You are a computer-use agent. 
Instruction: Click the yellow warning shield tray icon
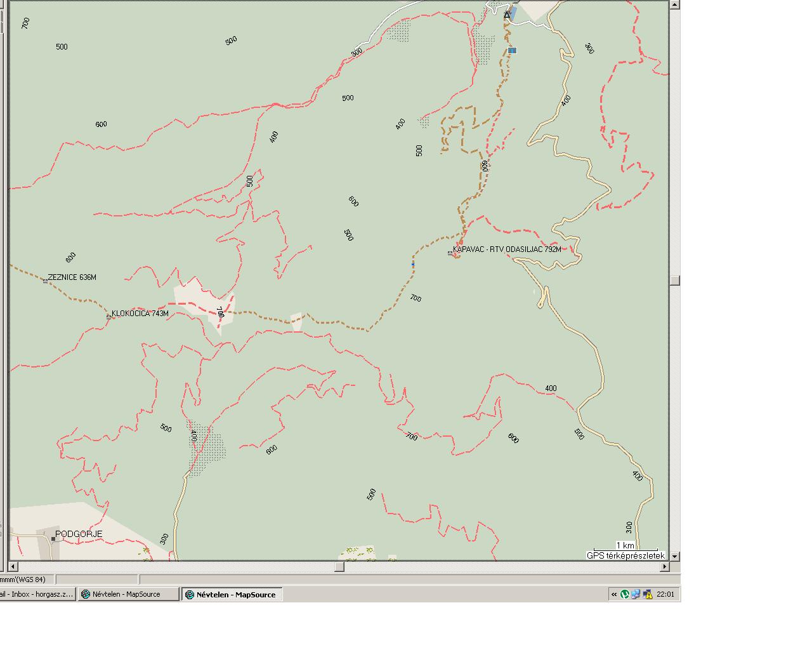pyautogui.click(x=648, y=595)
